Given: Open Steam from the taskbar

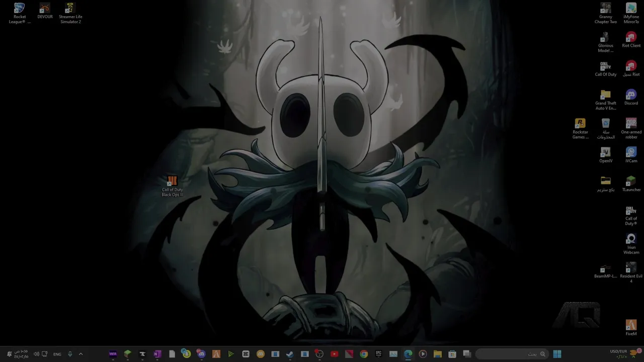Looking at the screenshot, I should (290, 354).
